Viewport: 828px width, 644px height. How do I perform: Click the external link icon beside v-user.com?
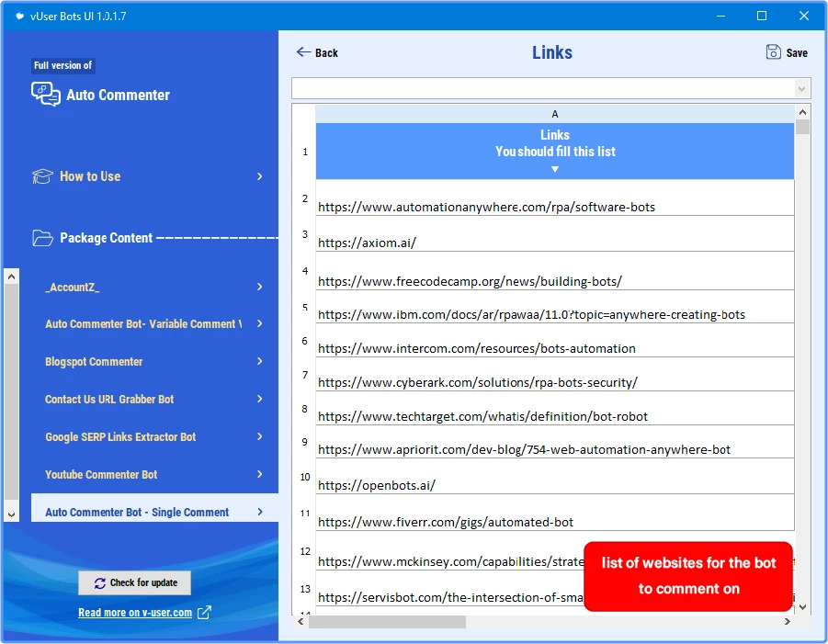pos(204,613)
